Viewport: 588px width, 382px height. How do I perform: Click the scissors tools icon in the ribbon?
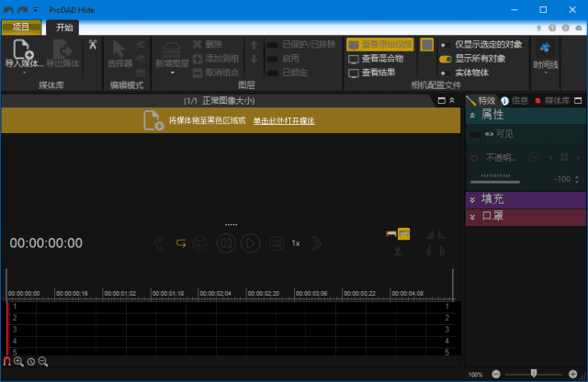[x=93, y=44]
